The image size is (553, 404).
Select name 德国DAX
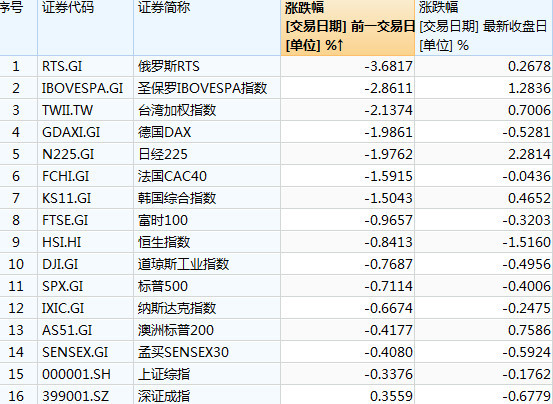click(x=164, y=132)
